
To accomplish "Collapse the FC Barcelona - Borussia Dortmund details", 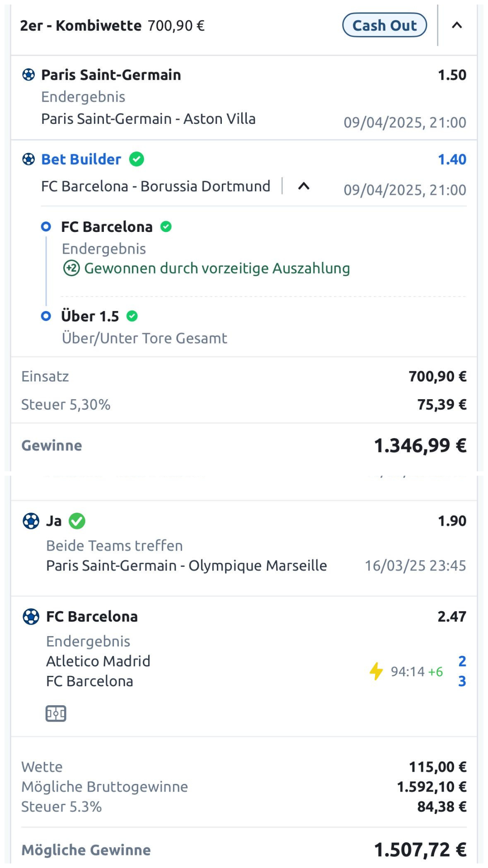I will [x=304, y=186].
